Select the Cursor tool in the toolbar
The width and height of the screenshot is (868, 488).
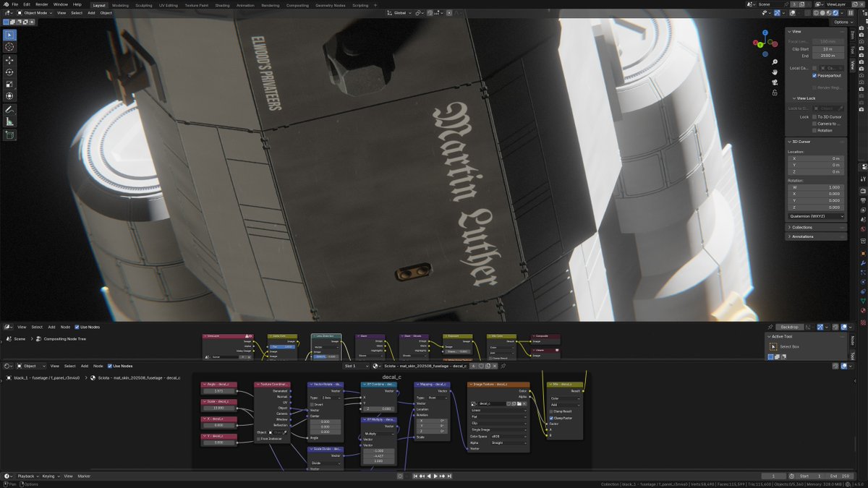click(9, 47)
